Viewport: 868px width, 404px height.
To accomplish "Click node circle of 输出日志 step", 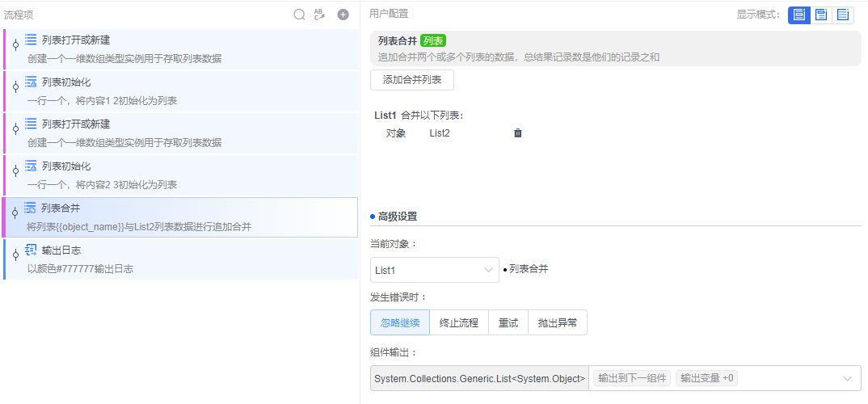I will (x=15, y=255).
